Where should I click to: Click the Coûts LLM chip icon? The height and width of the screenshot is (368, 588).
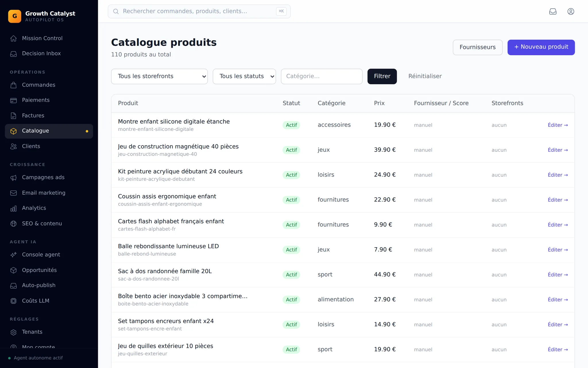pos(13,301)
